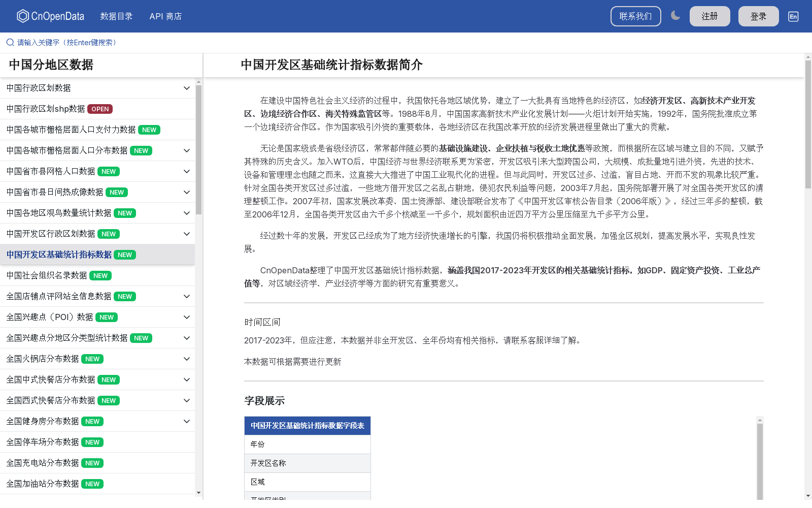Expand 中国各城市栅格层面人口分布数据 chevron
This screenshot has width=812, height=508.
(x=187, y=151)
